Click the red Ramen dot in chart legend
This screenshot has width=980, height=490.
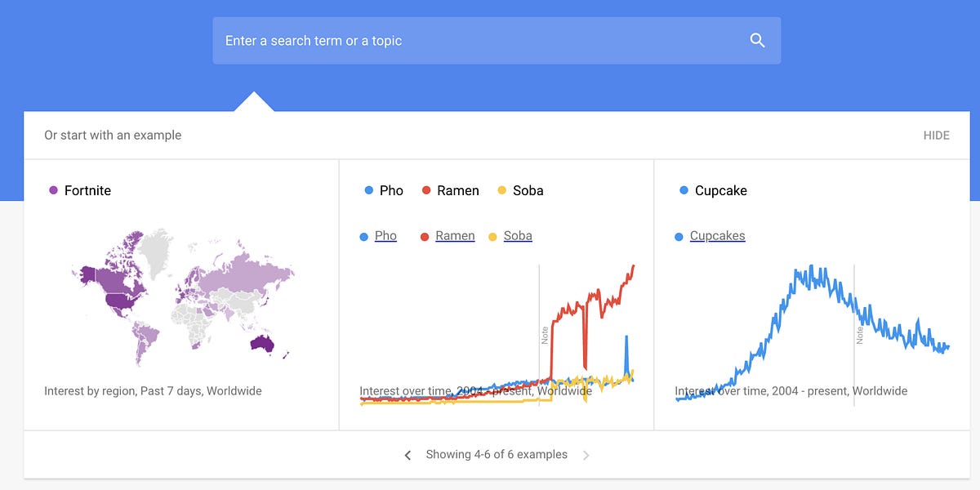point(426,190)
